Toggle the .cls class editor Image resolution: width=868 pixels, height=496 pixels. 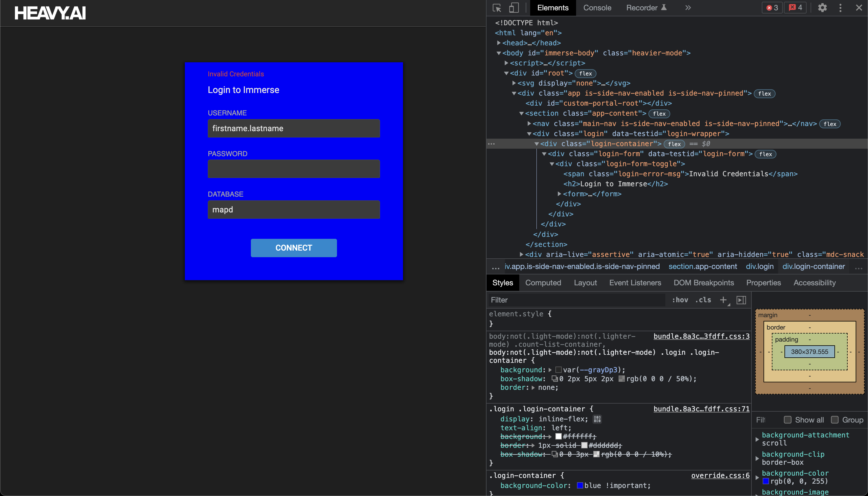pos(703,300)
